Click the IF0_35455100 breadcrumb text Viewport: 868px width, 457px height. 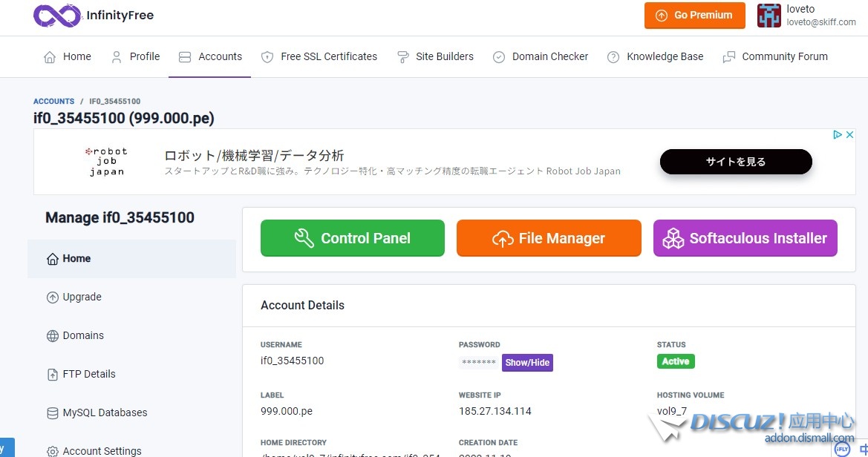[x=114, y=101]
